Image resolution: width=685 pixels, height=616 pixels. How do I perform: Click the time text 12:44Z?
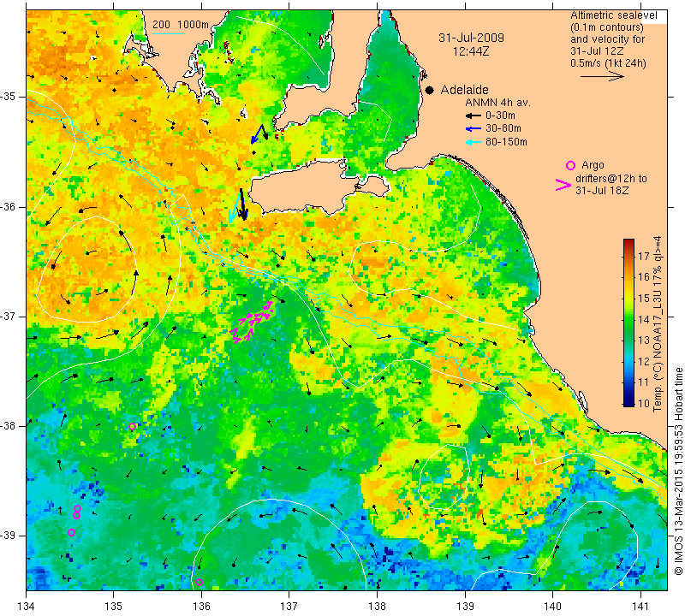(x=471, y=51)
